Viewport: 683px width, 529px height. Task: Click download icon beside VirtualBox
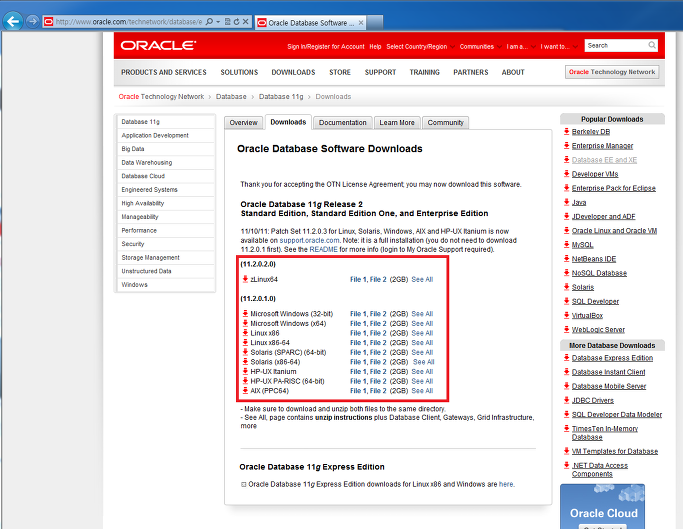(566, 315)
